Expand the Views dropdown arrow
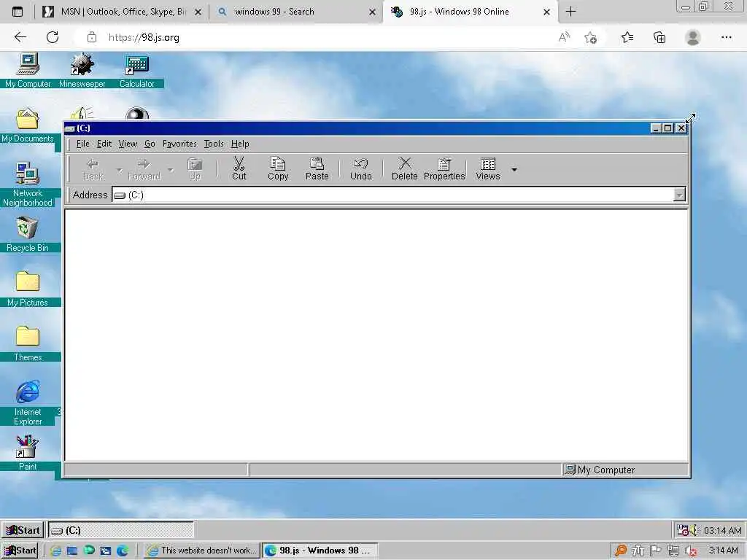The image size is (747, 560). [514, 169]
